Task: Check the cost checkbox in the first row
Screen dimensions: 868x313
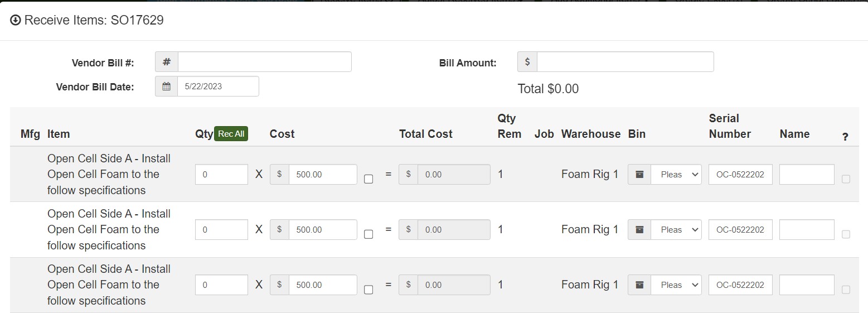Action: coord(368,179)
